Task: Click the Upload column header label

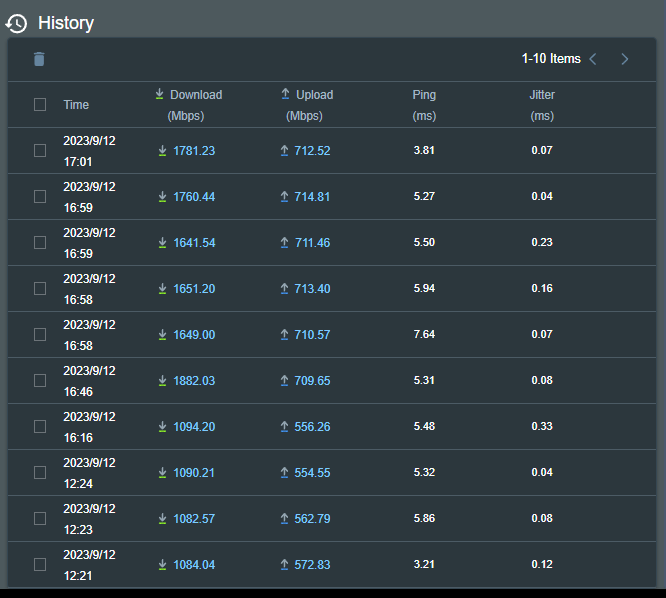Action: [314, 95]
